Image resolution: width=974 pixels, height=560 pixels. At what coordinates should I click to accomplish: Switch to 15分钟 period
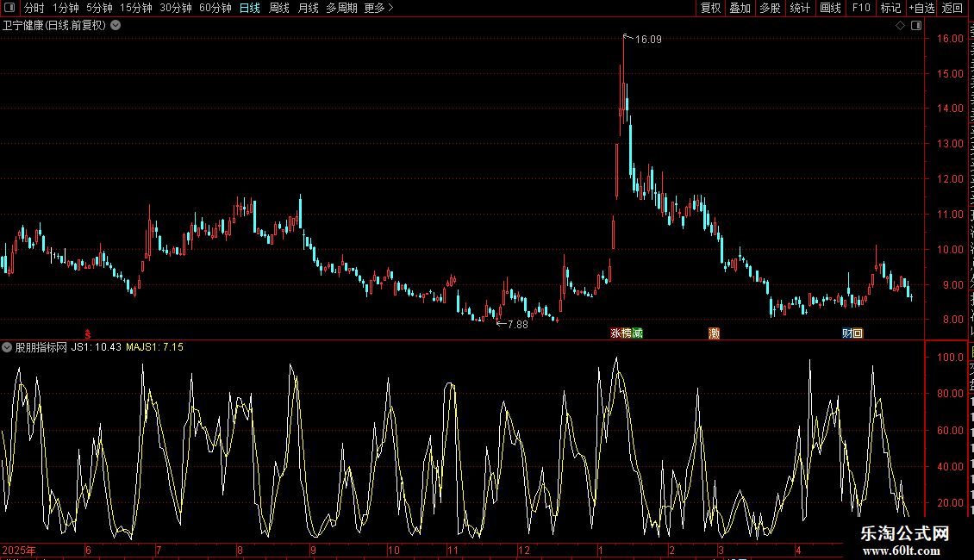[x=136, y=8]
